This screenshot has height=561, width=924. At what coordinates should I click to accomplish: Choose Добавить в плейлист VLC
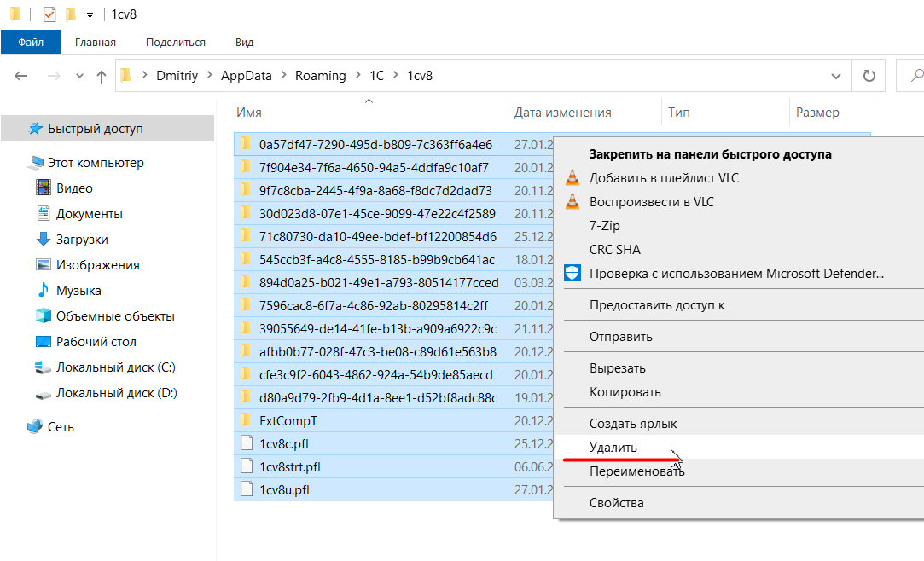(664, 178)
